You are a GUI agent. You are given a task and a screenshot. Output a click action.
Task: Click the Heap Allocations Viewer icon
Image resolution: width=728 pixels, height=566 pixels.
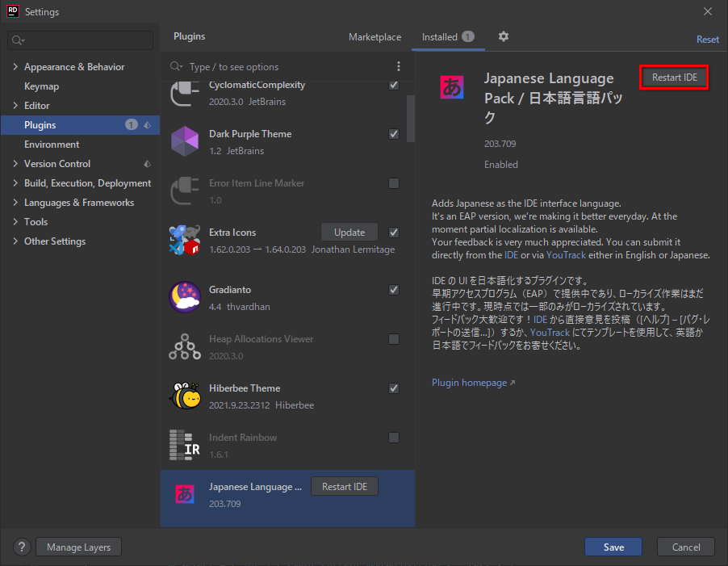[x=185, y=347]
